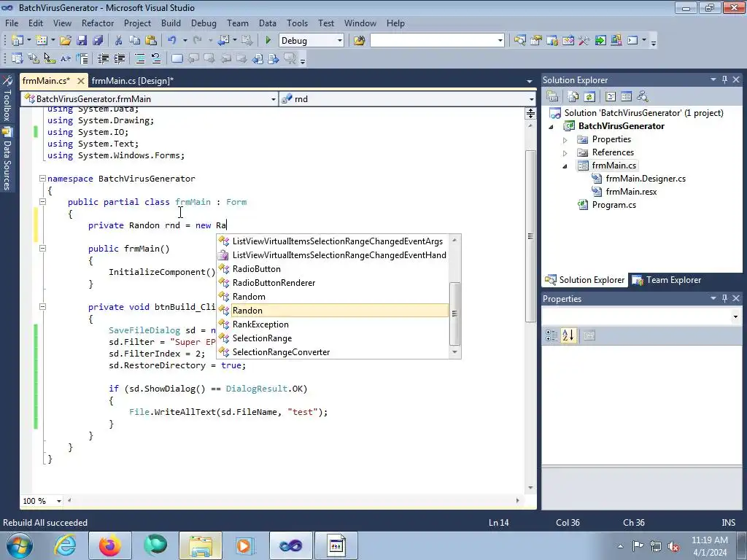Switch to Team Explorer tab

(x=667, y=280)
